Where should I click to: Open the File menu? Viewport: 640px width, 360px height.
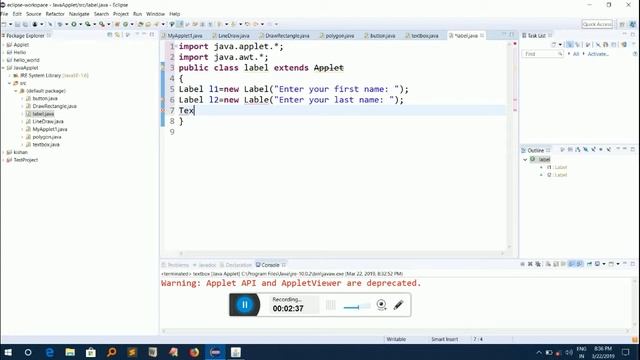click(x=4, y=14)
